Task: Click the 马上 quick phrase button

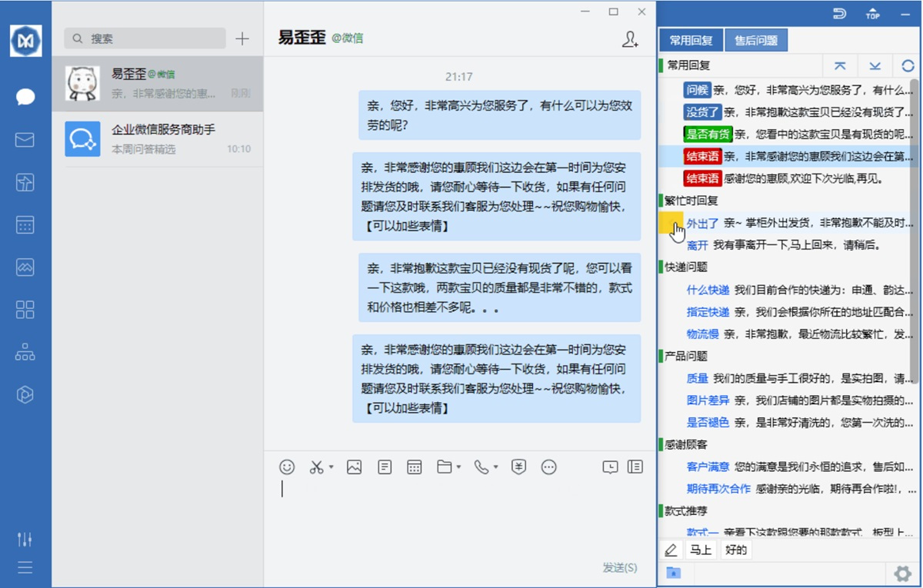Action: coord(701,550)
